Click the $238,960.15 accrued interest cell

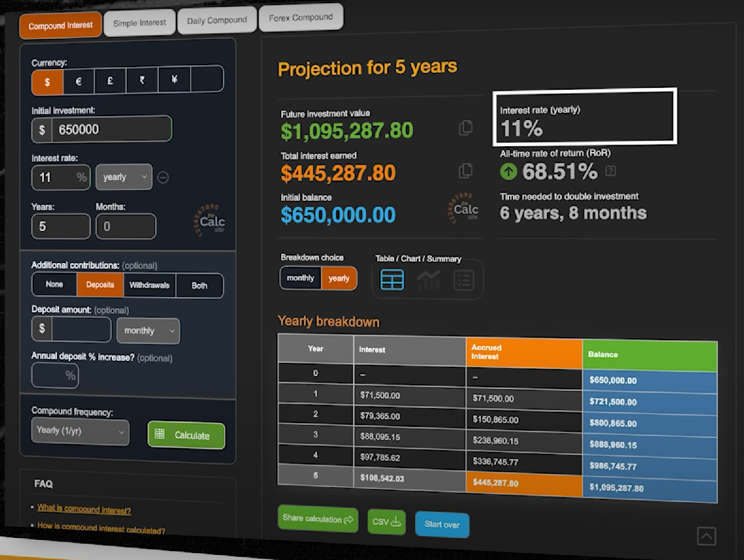click(524, 441)
